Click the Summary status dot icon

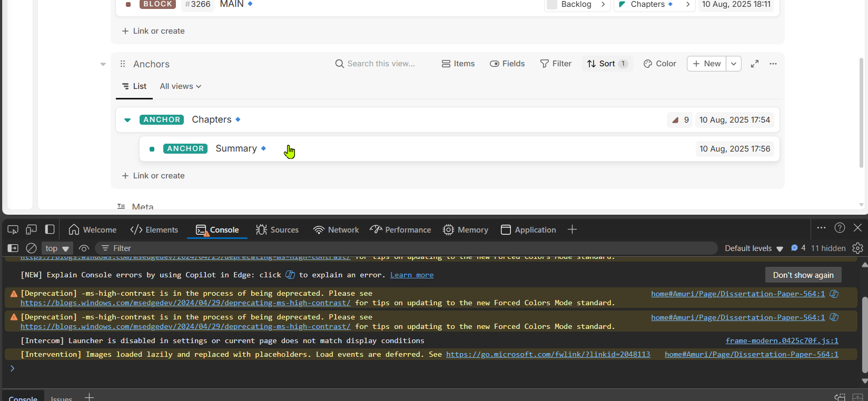click(x=152, y=149)
